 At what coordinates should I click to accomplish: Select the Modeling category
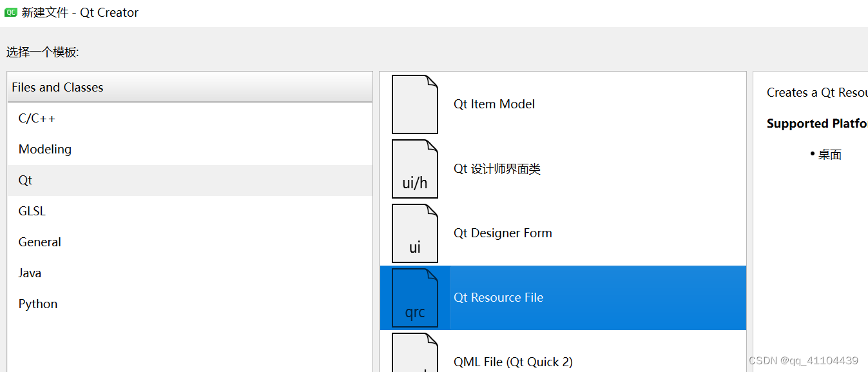190,150
